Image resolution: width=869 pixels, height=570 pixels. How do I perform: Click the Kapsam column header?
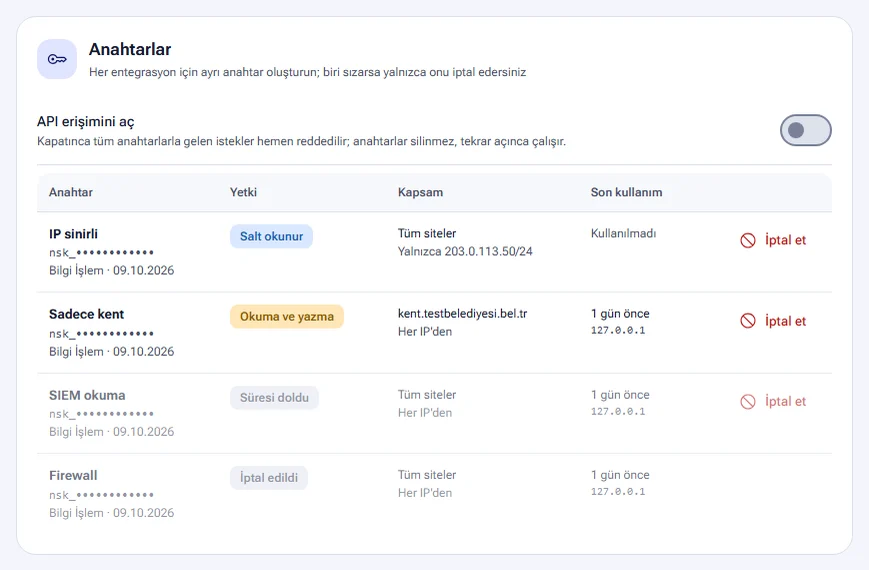pos(420,192)
